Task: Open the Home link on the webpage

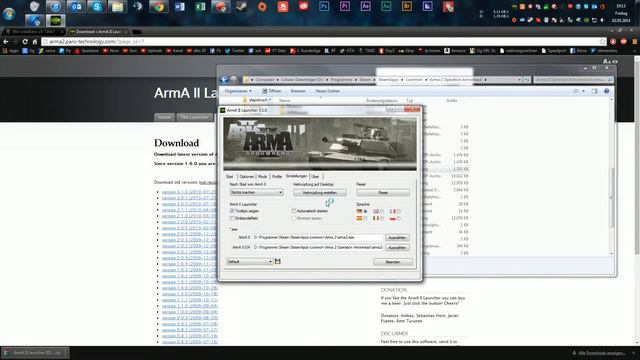Action: coord(164,117)
